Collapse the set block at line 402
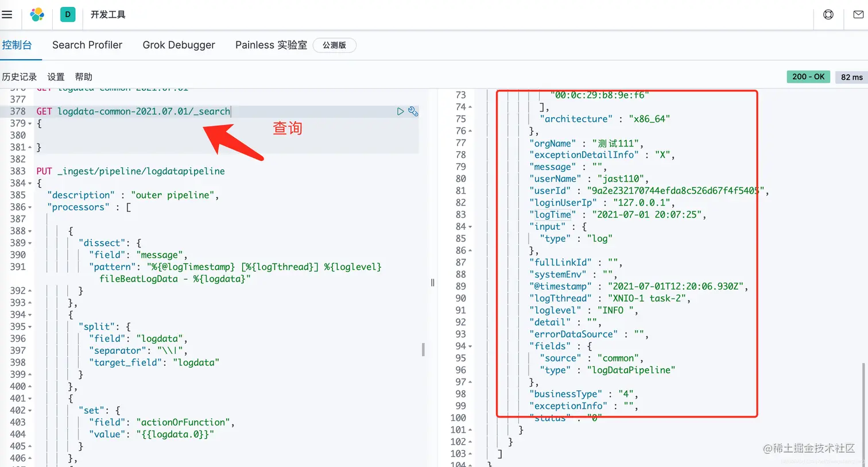This screenshot has width=868, height=467. coord(30,411)
